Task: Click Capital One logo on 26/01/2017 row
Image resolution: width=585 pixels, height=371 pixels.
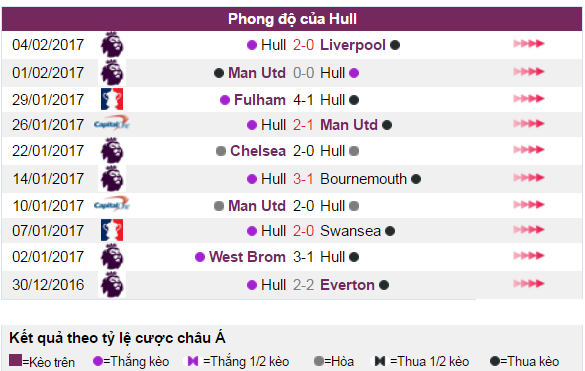Action: [x=112, y=124]
